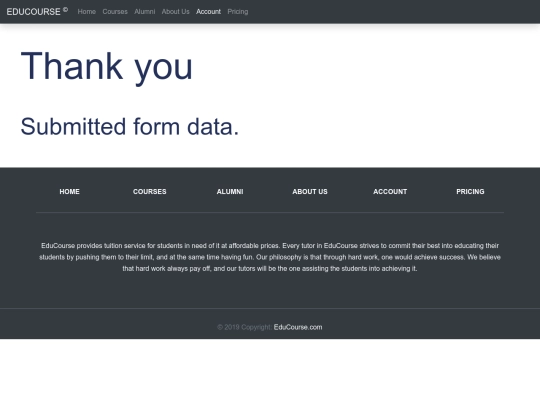Visit the footer ALUMNI link

(x=230, y=191)
